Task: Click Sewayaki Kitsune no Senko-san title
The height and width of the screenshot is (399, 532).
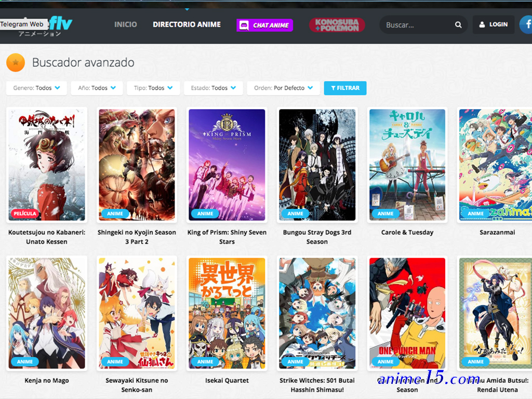Action: point(137,385)
